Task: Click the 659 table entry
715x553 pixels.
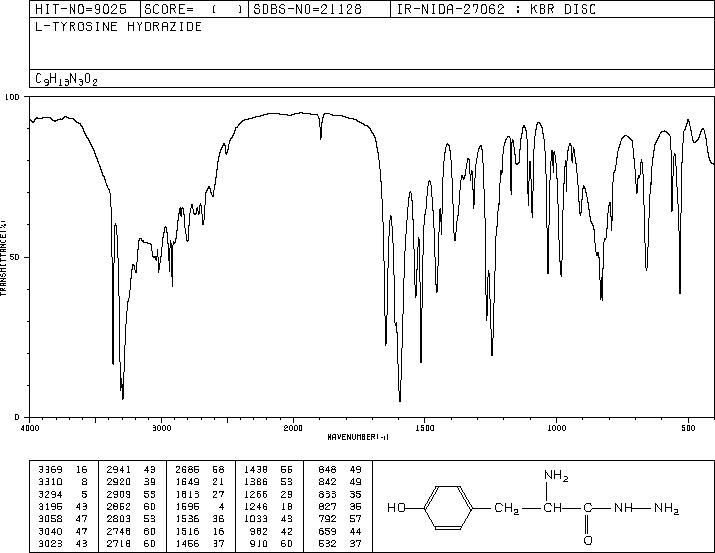Action: click(327, 531)
